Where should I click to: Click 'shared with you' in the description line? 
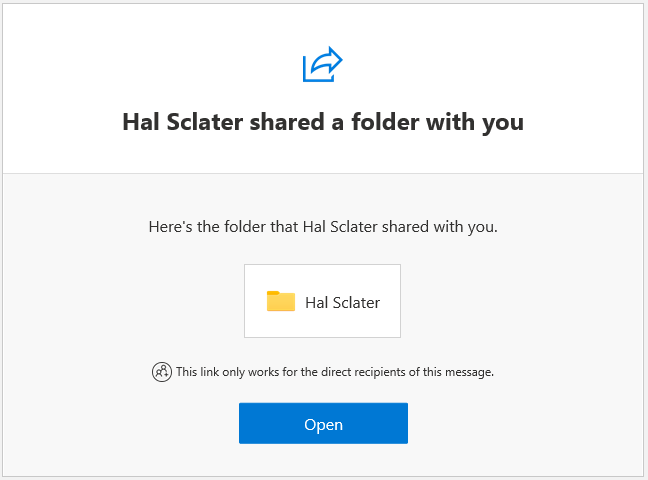[440, 227]
